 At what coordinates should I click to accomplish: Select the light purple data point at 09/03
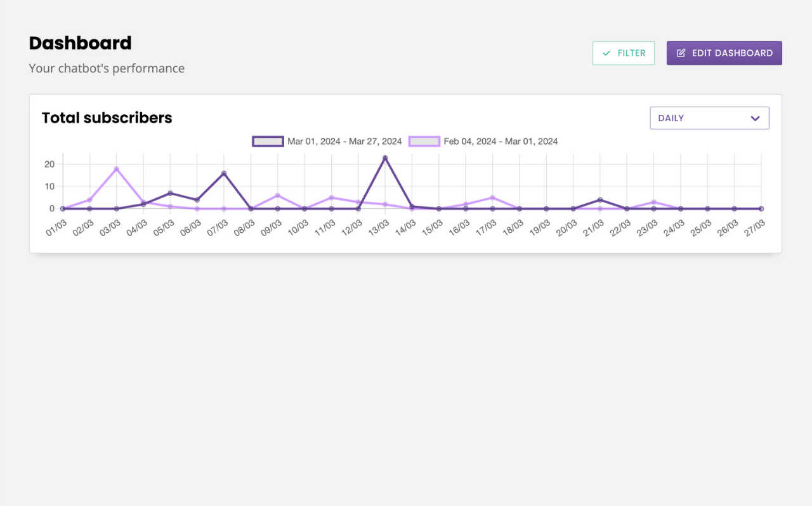[x=277, y=196]
